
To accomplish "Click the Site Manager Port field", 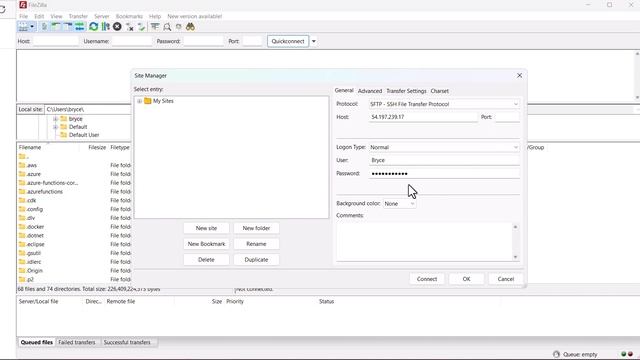I will pos(507,117).
